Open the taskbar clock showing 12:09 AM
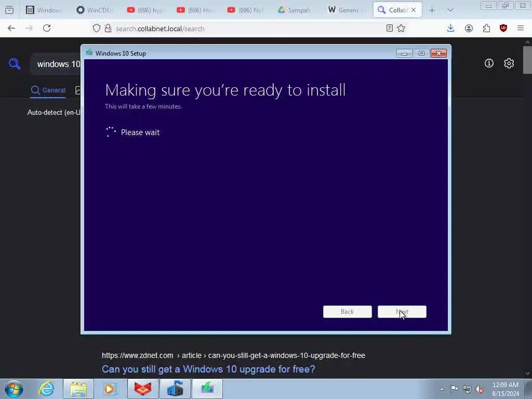532x399 pixels. 506,389
